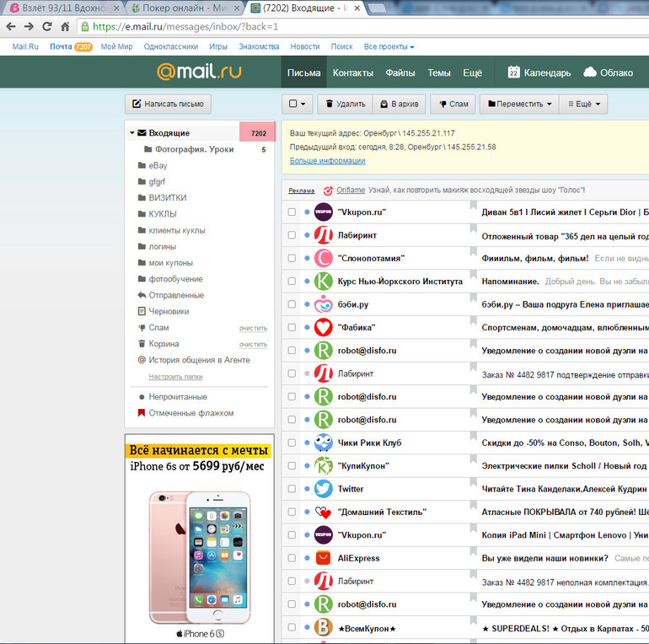Open the КУКЛЫ folder
The width and height of the screenshot is (649, 644).
pos(162,214)
